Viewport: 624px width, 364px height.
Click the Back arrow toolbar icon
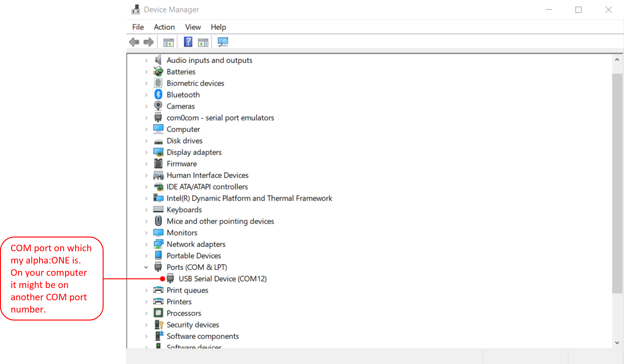[134, 42]
